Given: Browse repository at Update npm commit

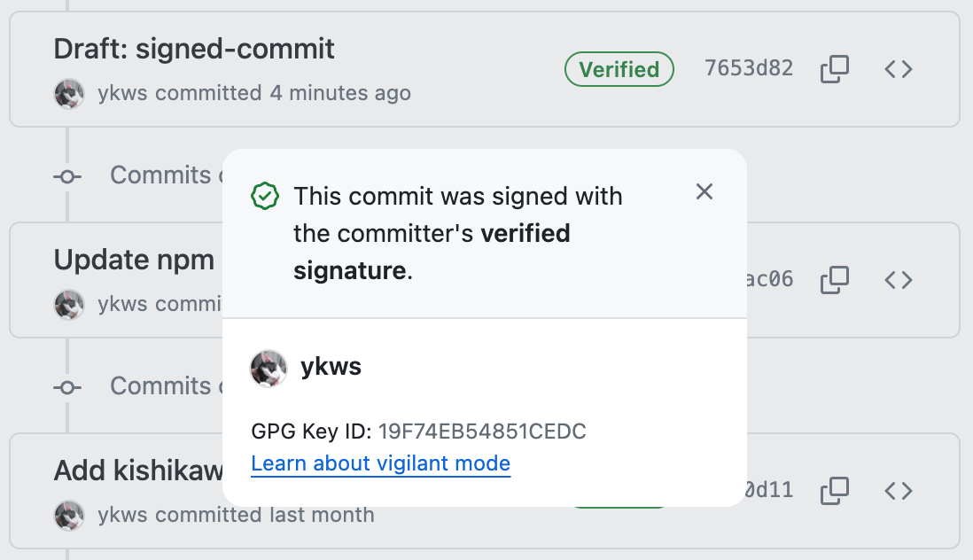Looking at the screenshot, I should (899, 280).
